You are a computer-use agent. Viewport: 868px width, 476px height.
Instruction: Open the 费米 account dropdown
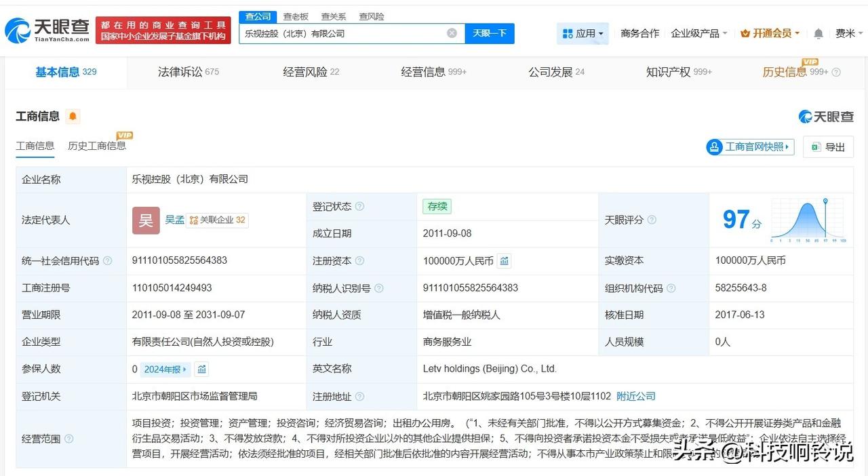pos(849,33)
